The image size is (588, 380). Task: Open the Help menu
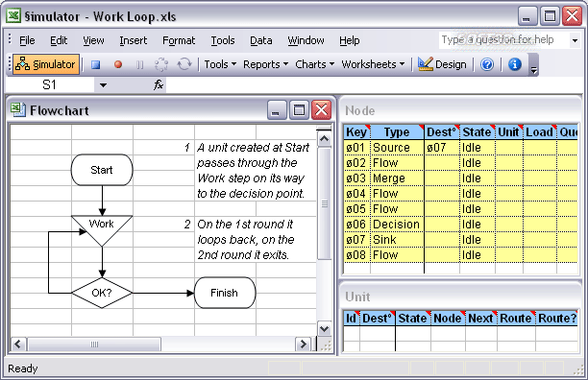click(x=349, y=40)
